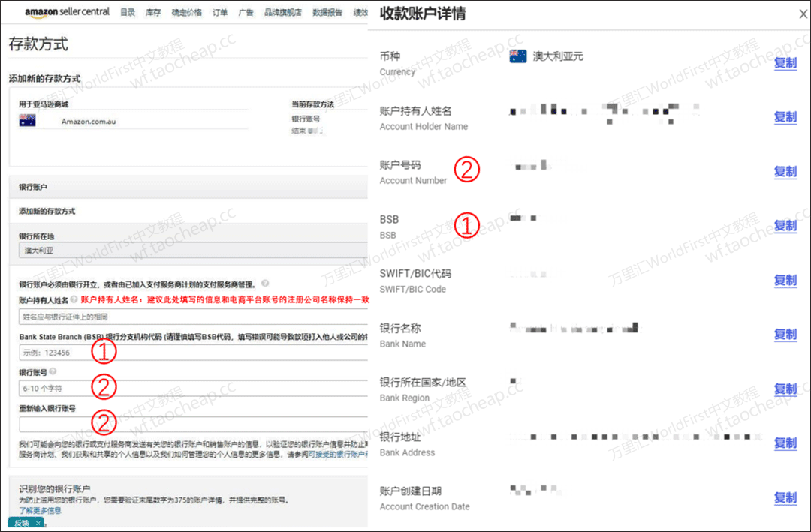
Task: Copy the Account Holder Name value
Action: coord(785,117)
